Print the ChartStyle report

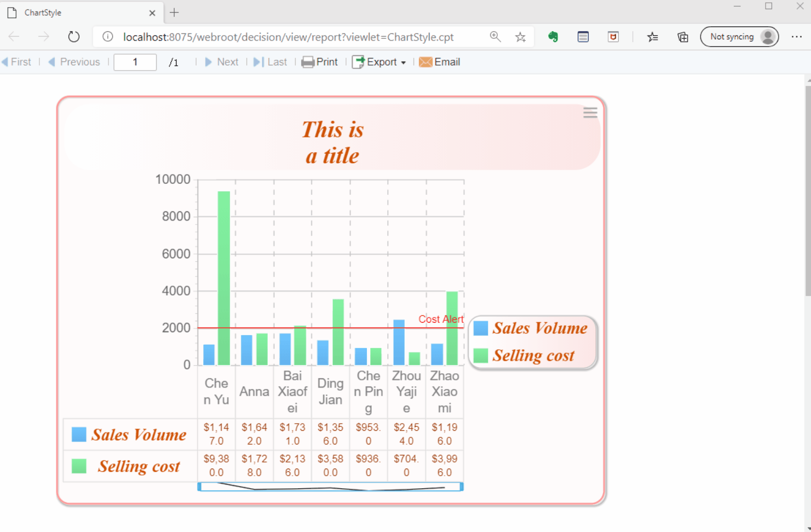320,62
